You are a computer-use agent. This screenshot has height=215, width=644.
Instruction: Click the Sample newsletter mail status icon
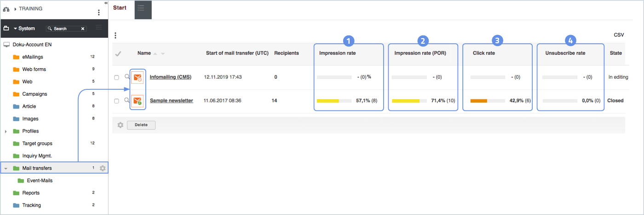pos(137,101)
